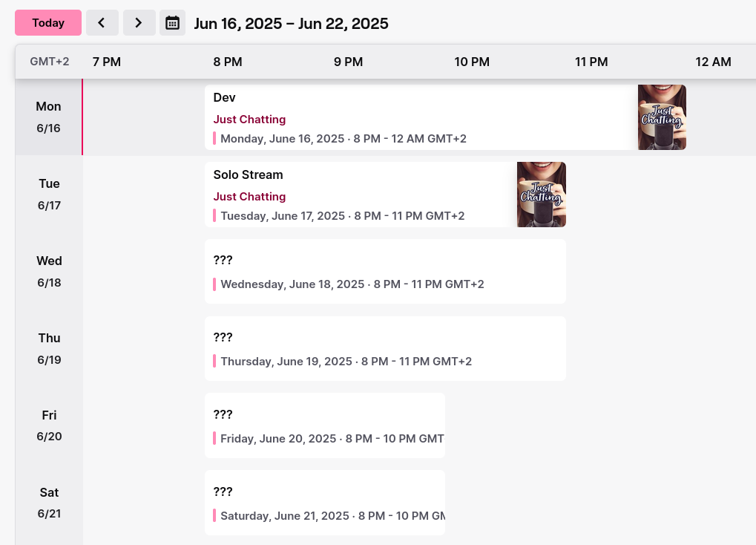Click the 11 PM time header
756x545 pixels.
point(591,62)
